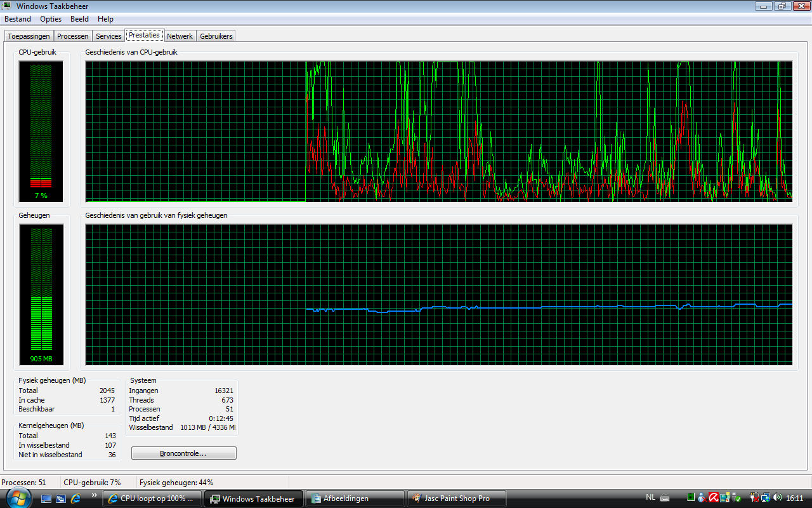Click the 16:11 system clock

point(795,498)
